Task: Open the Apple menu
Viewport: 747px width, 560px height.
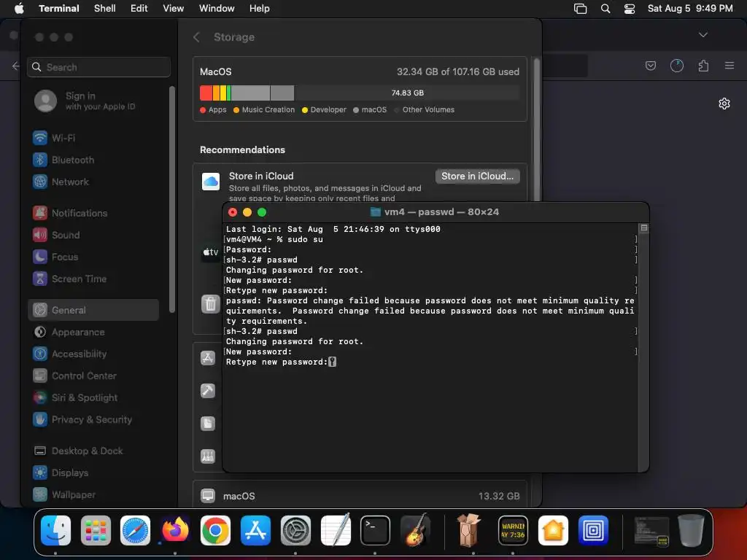Action: tap(19, 8)
